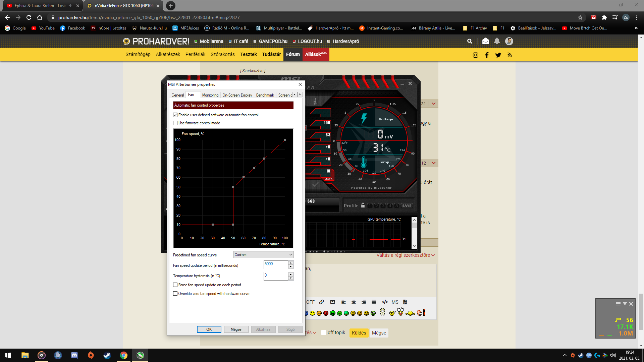Open the Tesztek menu item
This screenshot has height=362, width=644.
(x=249, y=54)
